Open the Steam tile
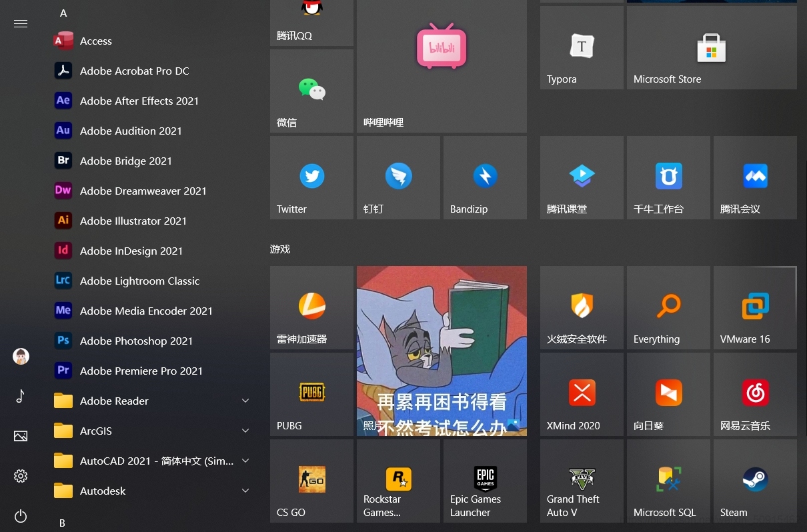Image resolution: width=807 pixels, height=532 pixels. point(755,481)
